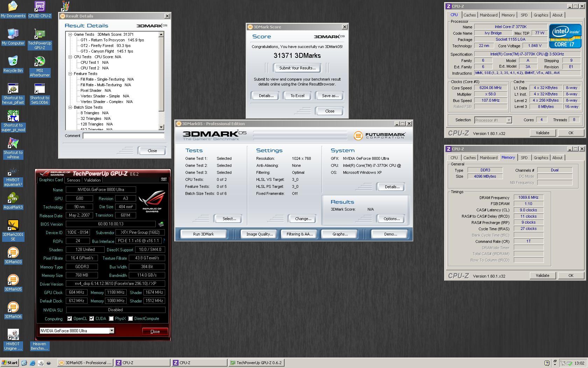This screenshot has height=368, width=588.
Task: Click Submit Your Results button
Action: [297, 68]
